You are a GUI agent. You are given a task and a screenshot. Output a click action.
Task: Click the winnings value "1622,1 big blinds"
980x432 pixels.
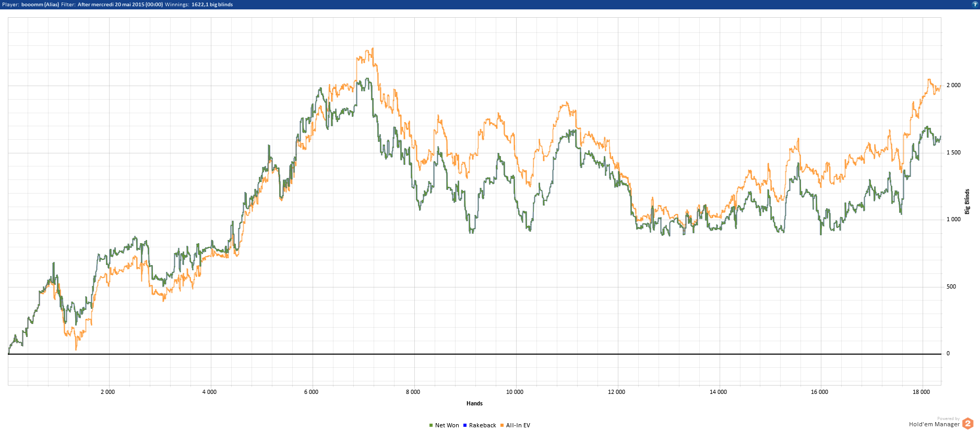[212, 4]
